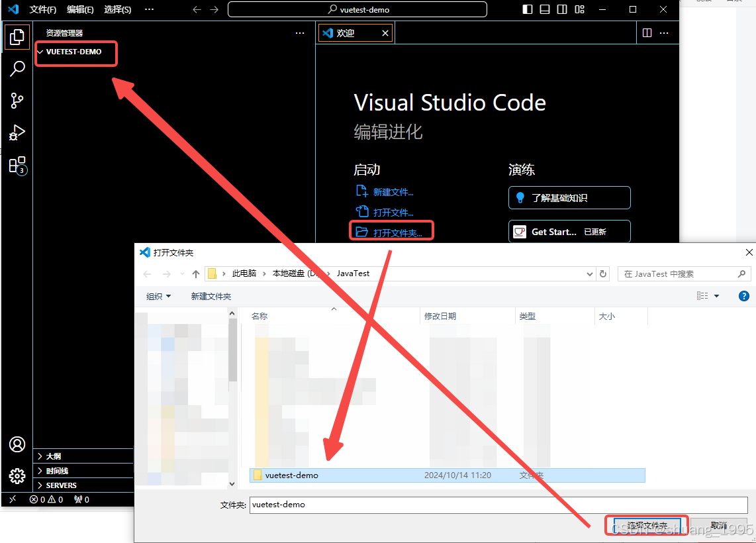The height and width of the screenshot is (543, 756).
Task: Click the 打开文件... link
Action: click(385, 212)
